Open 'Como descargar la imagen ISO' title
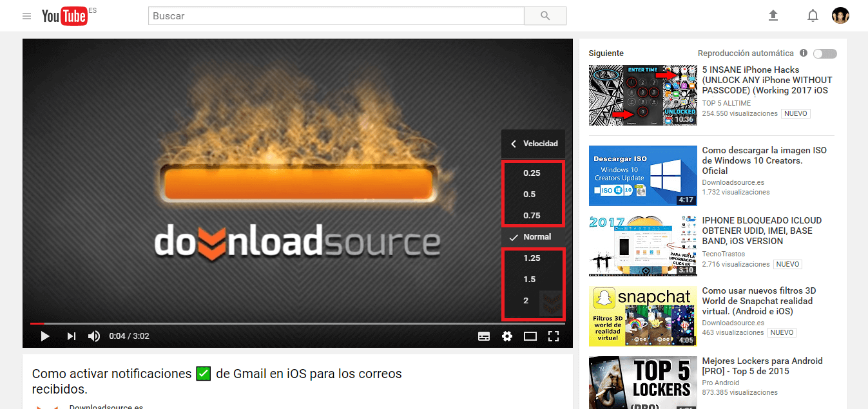Viewport: 868px width, 409px height. click(x=764, y=160)
